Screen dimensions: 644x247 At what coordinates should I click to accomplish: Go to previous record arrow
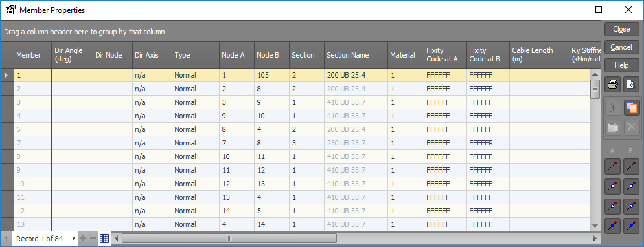click(6, 239)
